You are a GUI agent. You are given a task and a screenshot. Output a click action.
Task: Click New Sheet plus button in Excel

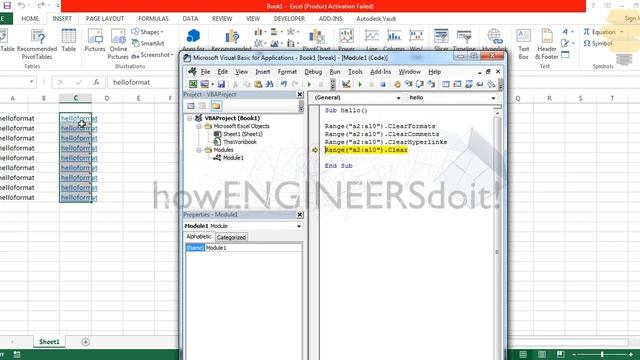85,342
